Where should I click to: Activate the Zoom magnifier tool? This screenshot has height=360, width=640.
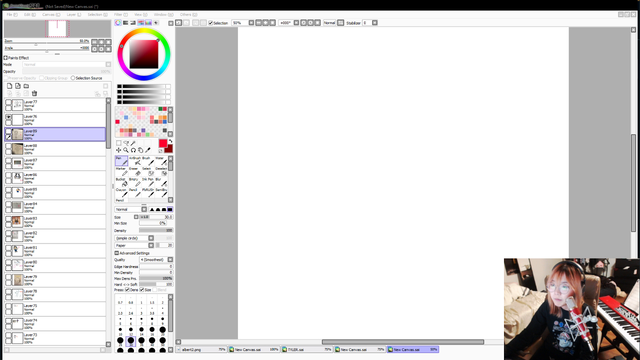point(126,150)
